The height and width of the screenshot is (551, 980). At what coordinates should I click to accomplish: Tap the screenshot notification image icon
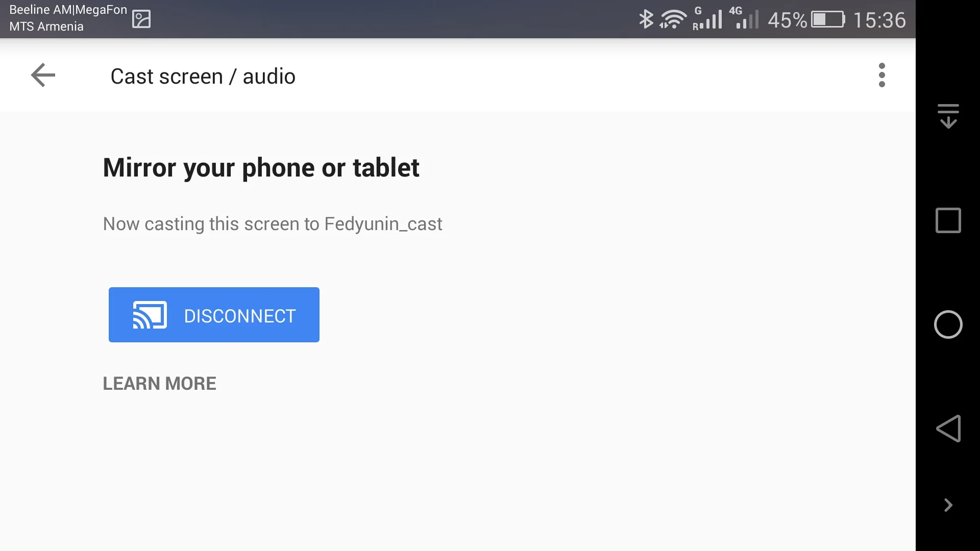(141, 19)
